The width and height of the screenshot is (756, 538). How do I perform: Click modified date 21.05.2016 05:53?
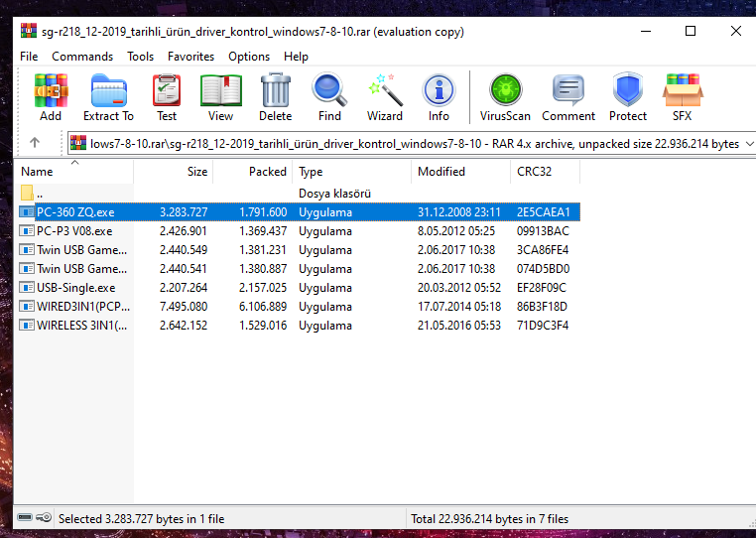(x=459, y=326)
